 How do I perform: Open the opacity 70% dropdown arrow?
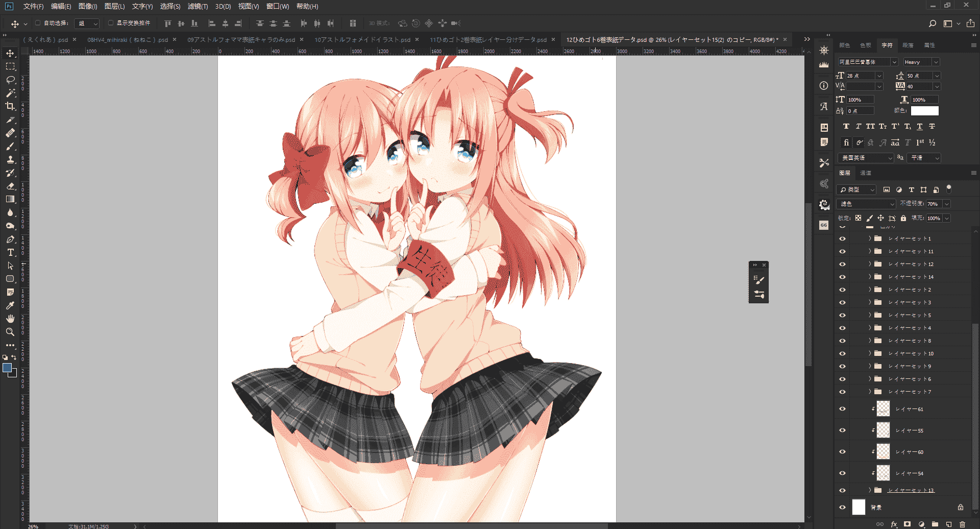click(x=947, y=204)
